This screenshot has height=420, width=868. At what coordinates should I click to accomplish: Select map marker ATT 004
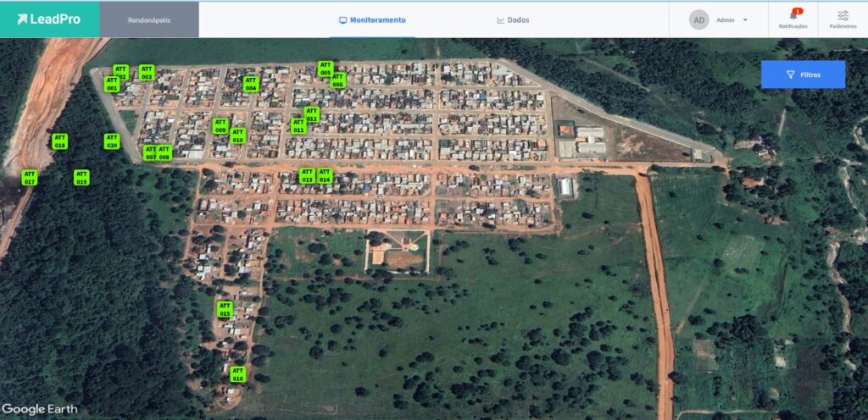250,84
